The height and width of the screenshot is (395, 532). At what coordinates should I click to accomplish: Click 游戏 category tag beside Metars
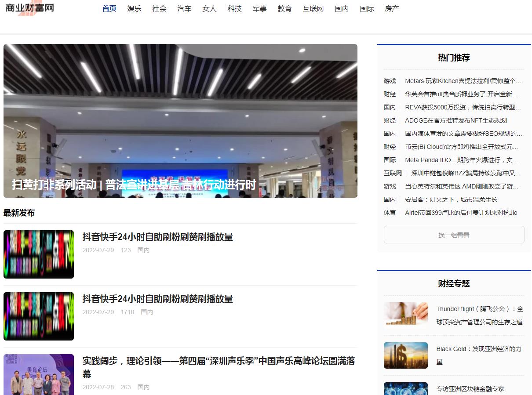[390, 81]
